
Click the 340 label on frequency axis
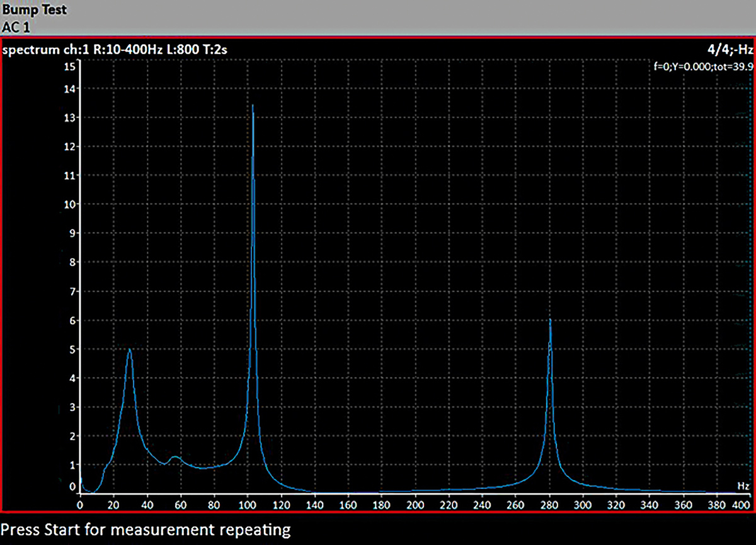(651, 505)
